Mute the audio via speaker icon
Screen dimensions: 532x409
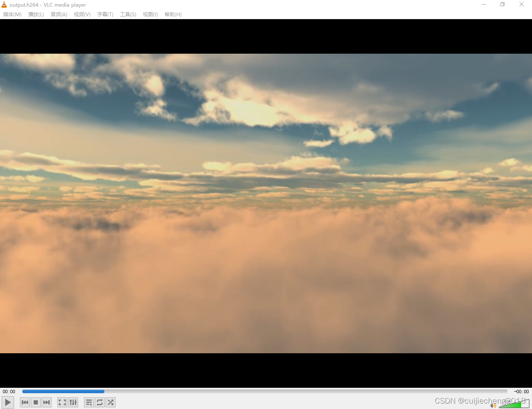pyautogui.click(x=493, y=405)
